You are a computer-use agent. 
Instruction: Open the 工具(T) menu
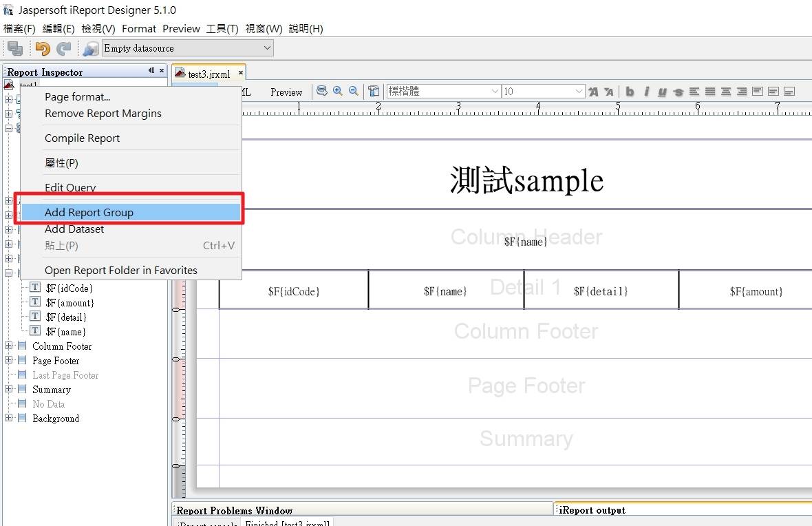click(222, 29)
